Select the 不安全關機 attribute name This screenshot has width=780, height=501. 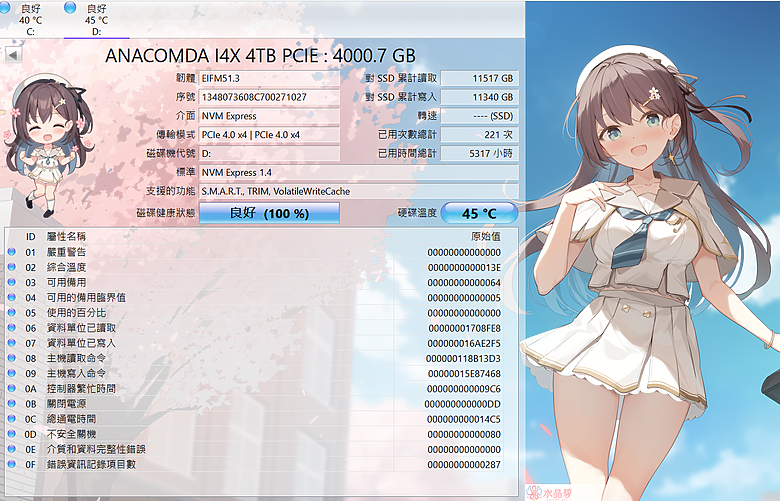point(71,434)
